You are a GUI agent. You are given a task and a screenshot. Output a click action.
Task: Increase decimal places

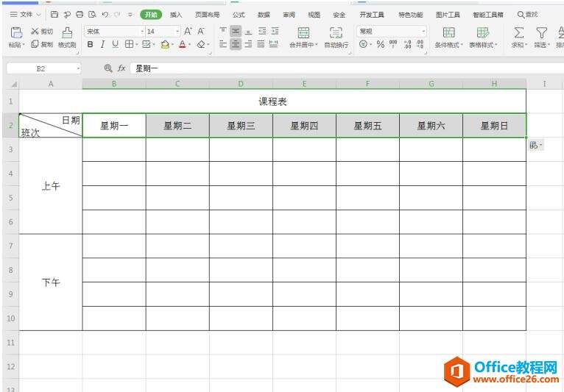point(407,44)
